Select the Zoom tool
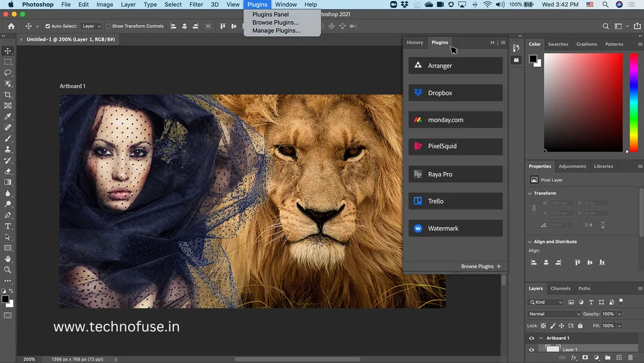 (8, 270)
